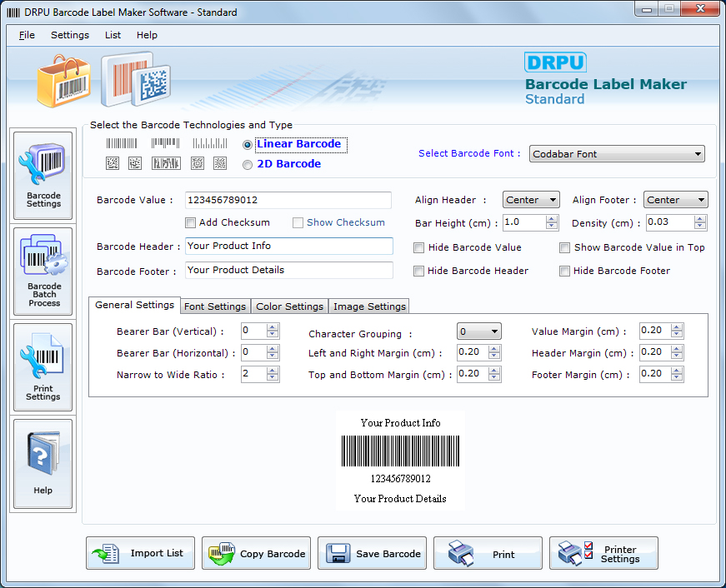
Task: Click the Value Margin spinner arrows
Action: 677,331
